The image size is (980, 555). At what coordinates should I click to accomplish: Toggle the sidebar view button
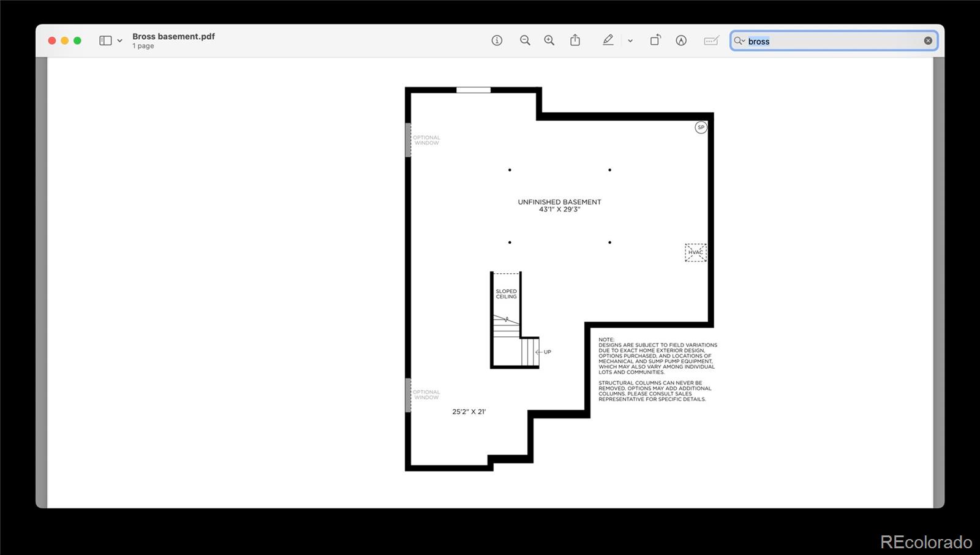pos(105,40)
